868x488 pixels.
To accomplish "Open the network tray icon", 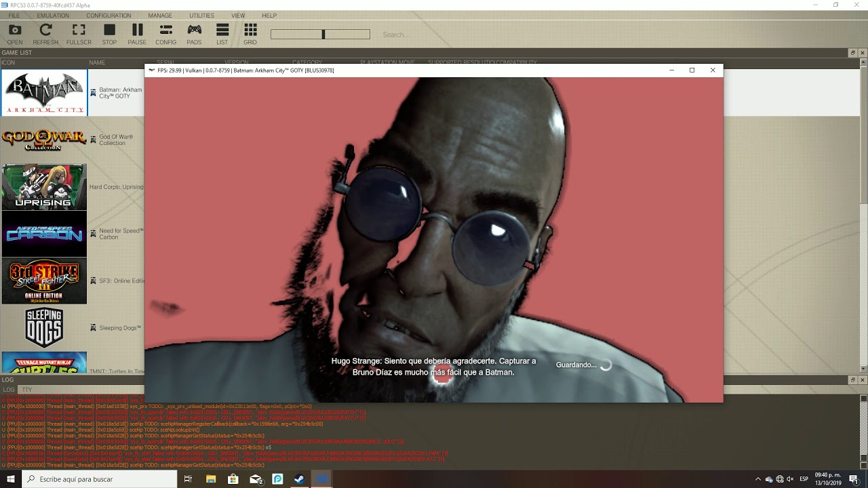I will (780, 479).
